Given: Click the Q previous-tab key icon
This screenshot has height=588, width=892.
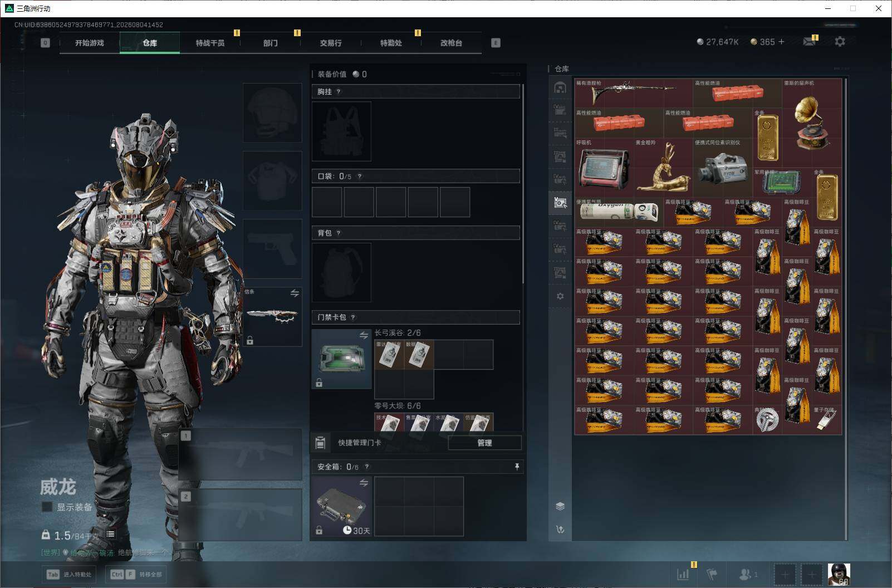Looking at the screenshot, I should point(46,43).
